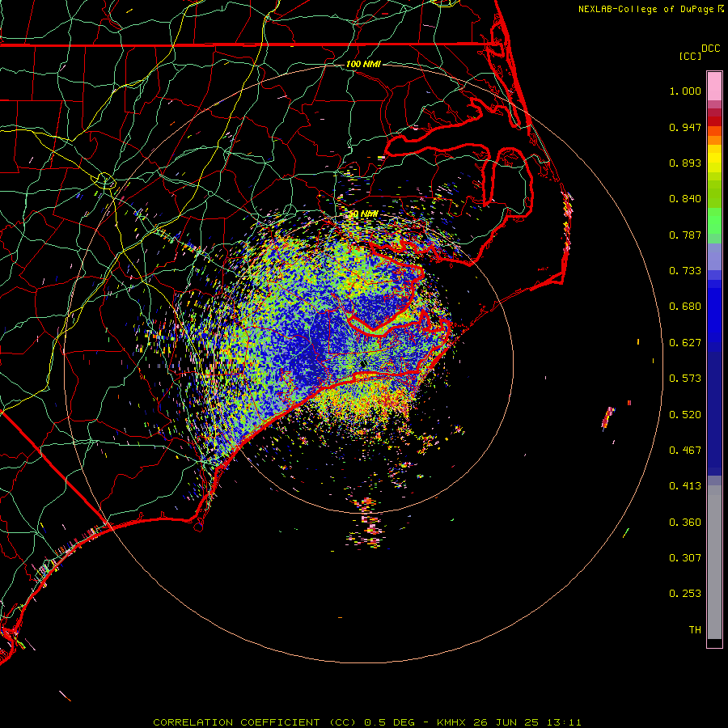728x728 pixels.
Task: Pick the bright blue swatch beside 0.680
Action: pos(714,311)
